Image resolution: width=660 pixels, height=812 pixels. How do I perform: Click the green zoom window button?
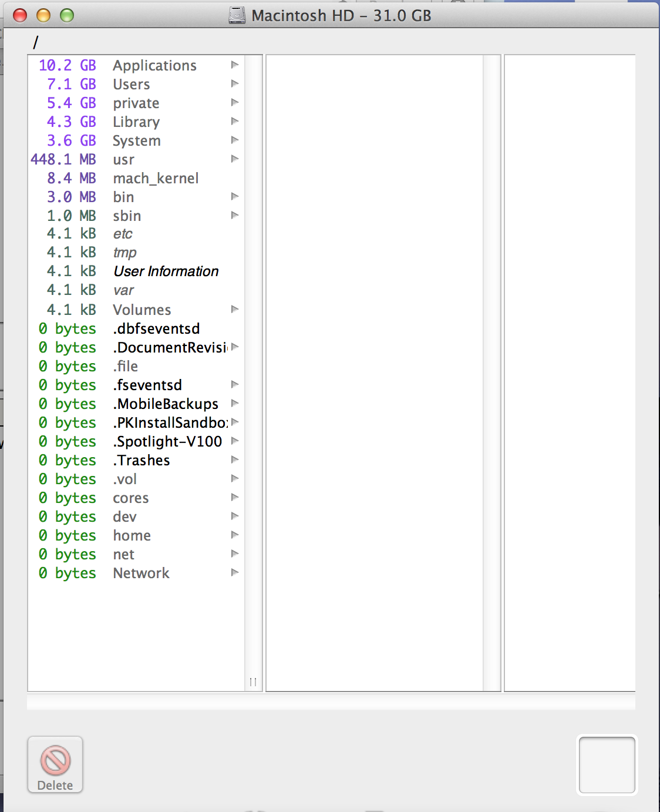pos(67,15)
